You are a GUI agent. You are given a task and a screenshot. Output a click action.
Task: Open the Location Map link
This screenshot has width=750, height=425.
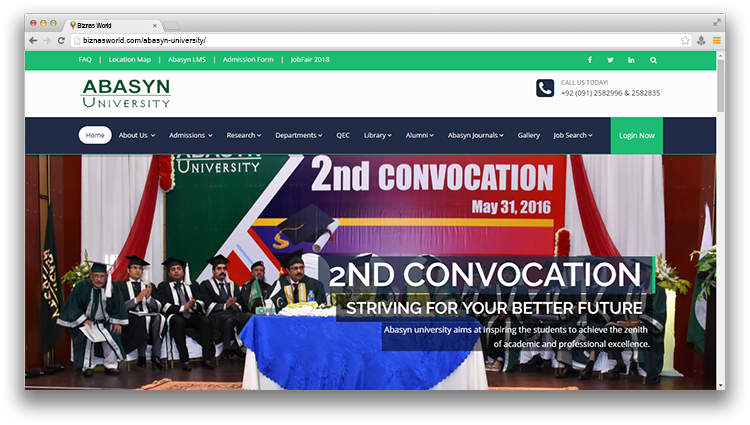point(130,60)
